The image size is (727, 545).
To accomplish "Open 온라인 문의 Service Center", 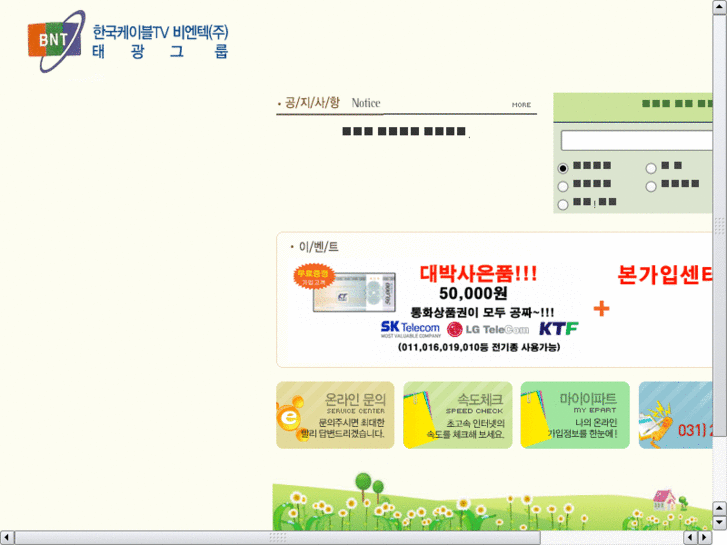I will click(x=335, y=415).
